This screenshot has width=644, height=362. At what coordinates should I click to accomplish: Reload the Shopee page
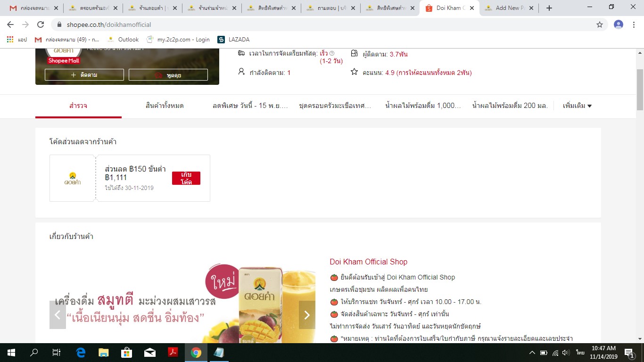(41, 25)
